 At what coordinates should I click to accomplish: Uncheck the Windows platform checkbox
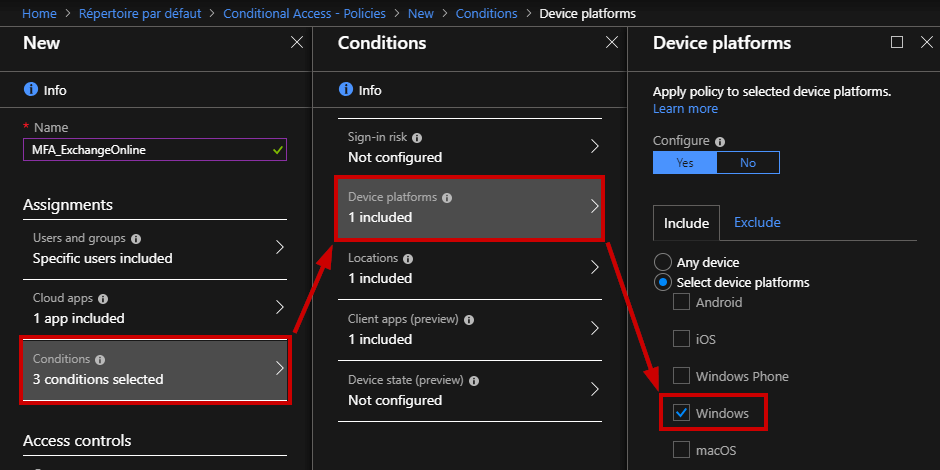[681, 412]
